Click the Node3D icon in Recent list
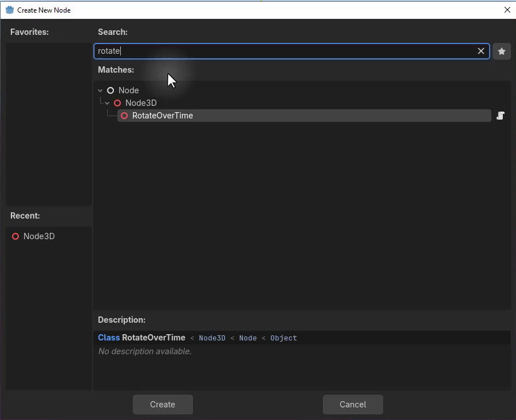The image size is (516, 420). 15,236
